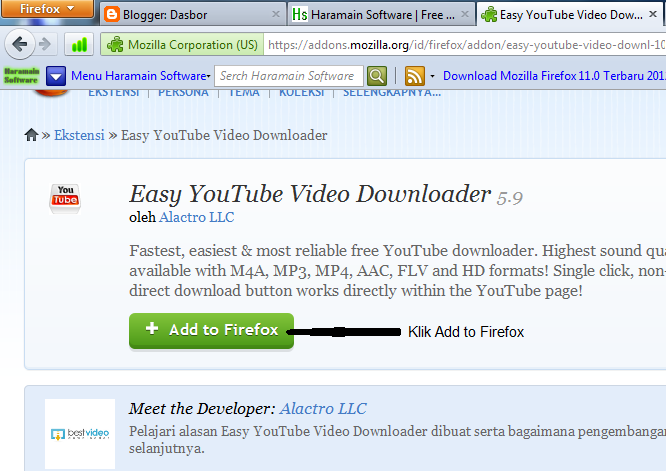Open the PERSONA navigation item

coord(183,93)
